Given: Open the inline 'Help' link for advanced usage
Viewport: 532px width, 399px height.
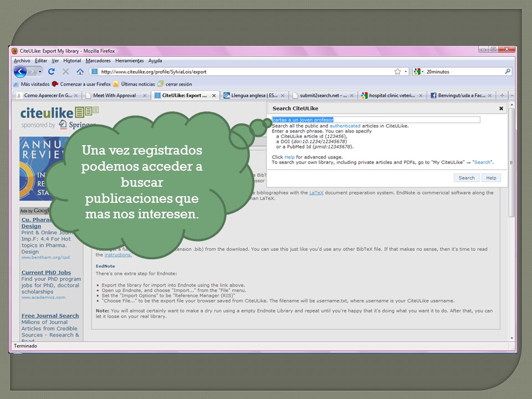Looking at the screenshot, I should pyautogui.click(x=289, y=157).
